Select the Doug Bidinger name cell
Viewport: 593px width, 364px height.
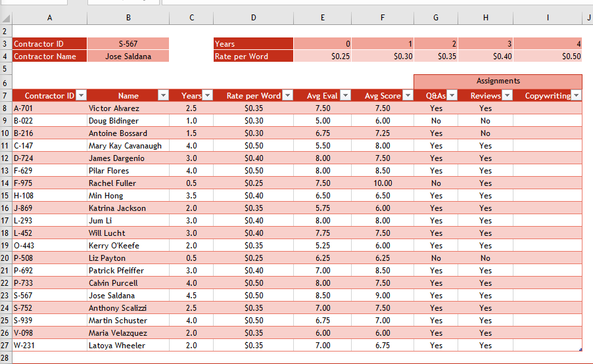click(128, 121)
